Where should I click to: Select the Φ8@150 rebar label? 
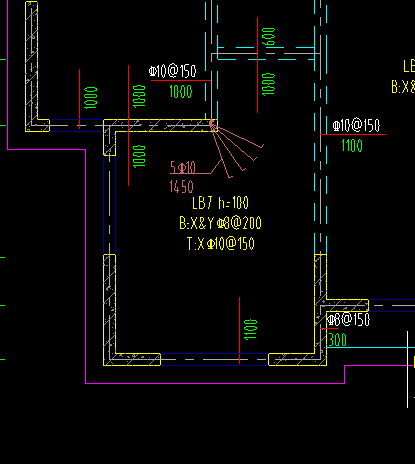pyautogui.click(x=348, y=319)
